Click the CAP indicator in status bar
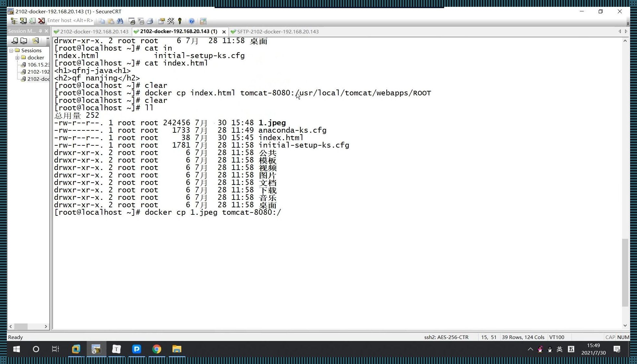 610,337
